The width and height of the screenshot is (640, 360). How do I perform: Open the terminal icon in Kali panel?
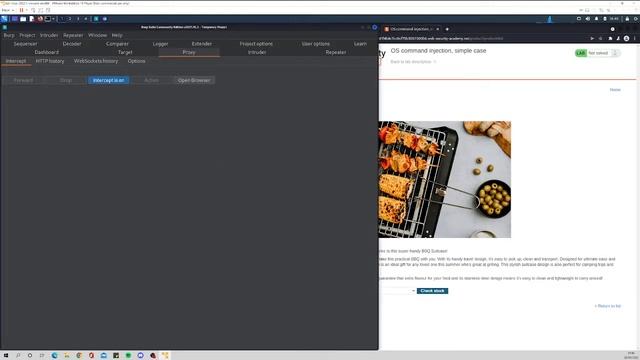tap(48, 19)
